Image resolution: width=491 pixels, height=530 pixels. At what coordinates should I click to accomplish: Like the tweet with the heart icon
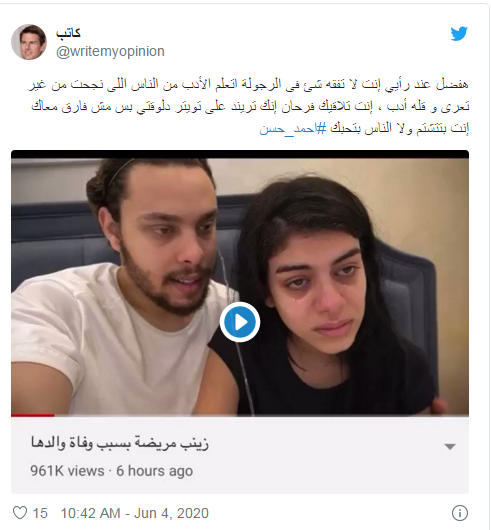tap(20, 513)
